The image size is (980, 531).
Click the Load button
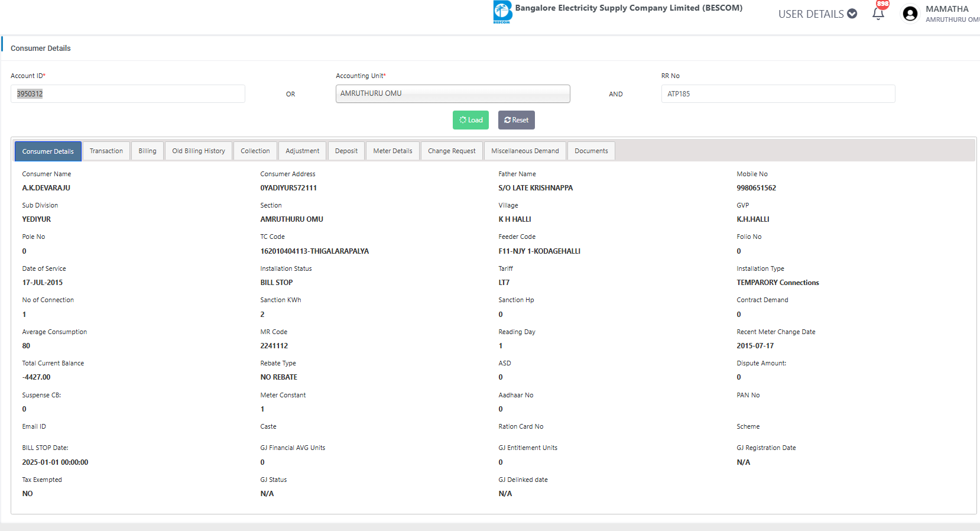(471, 120)
